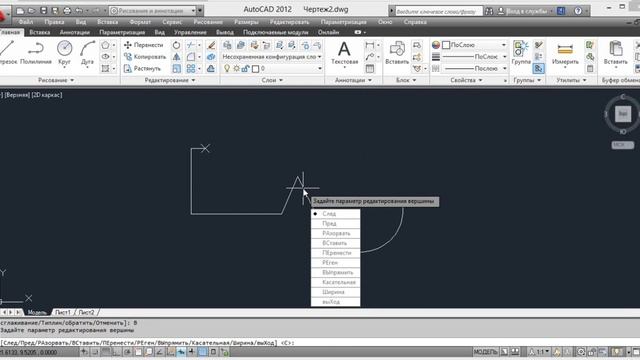Viewport: 640px width, 360px height.
Task: Toggle layer freeze sun icon
Action: (x=236, y=69)
